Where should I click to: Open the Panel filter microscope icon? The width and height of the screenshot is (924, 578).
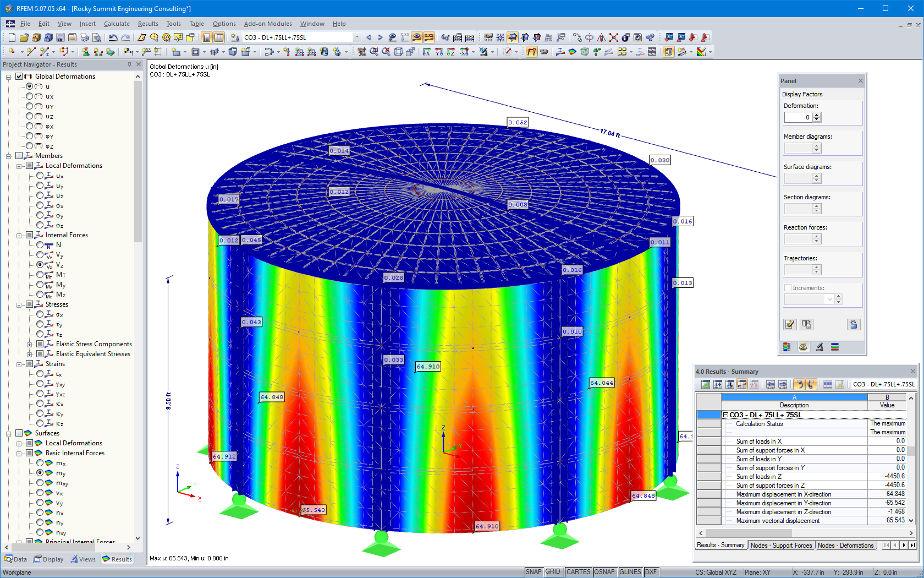(x=819, y=347)
